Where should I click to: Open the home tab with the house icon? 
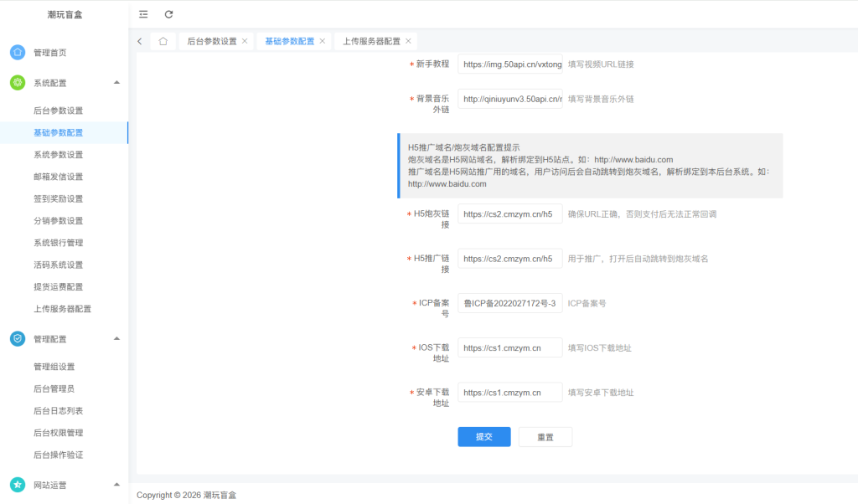[163, 40]
